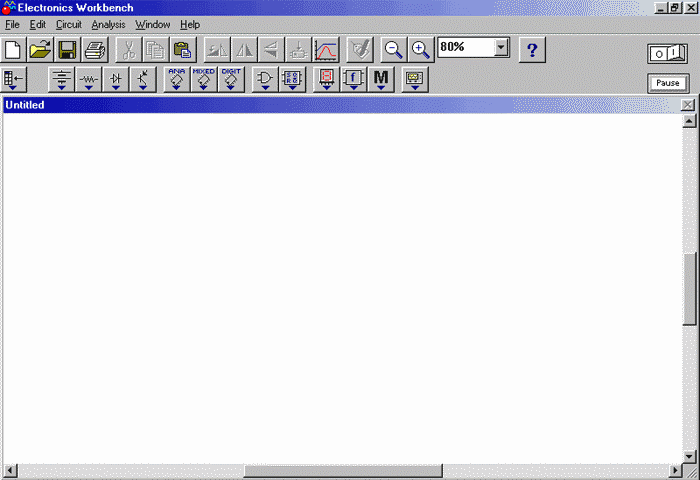Click horizontal scrollbar right arrow

675,471
